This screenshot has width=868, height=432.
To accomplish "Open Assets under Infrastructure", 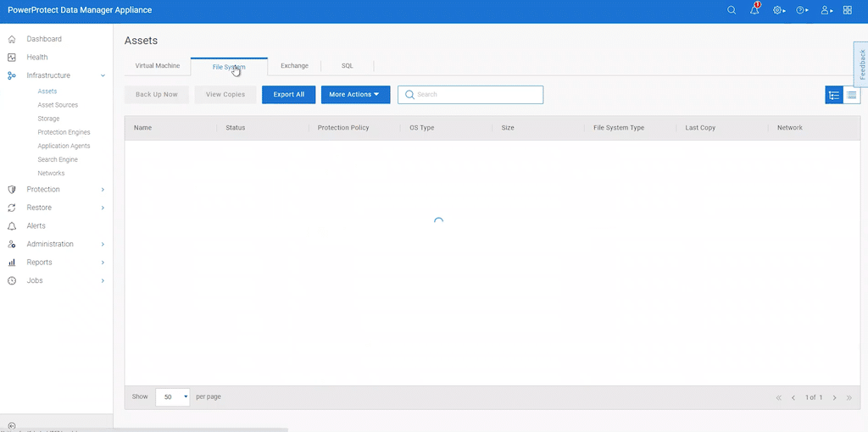I will coord(47,91).
